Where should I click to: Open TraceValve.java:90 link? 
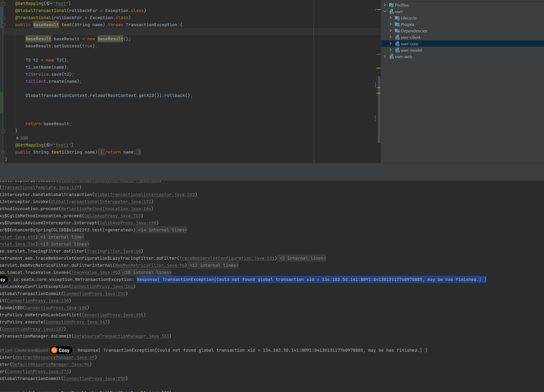click(x=95, y=272)
